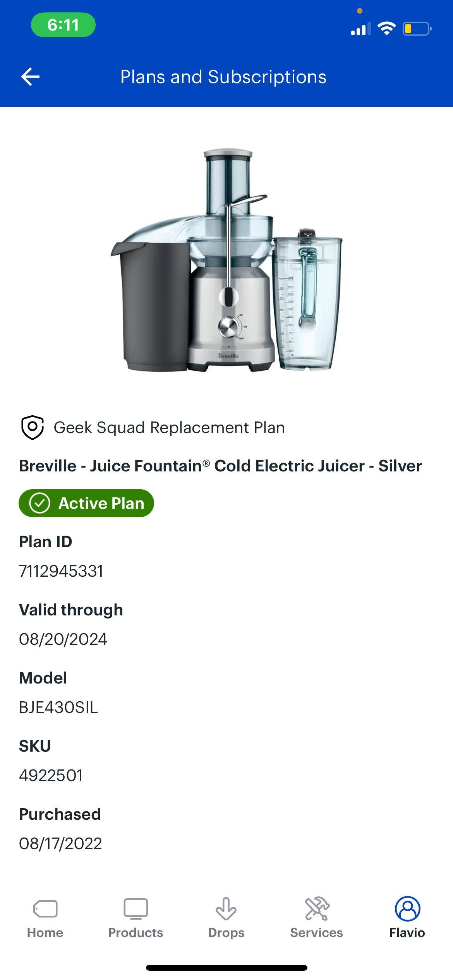
Task: Tap the cellular signal bars
Action: click(x=360, y=29)
